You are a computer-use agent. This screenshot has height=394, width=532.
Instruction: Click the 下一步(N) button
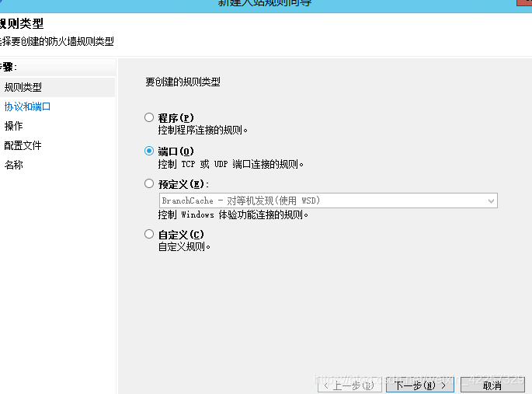[419, 385]
